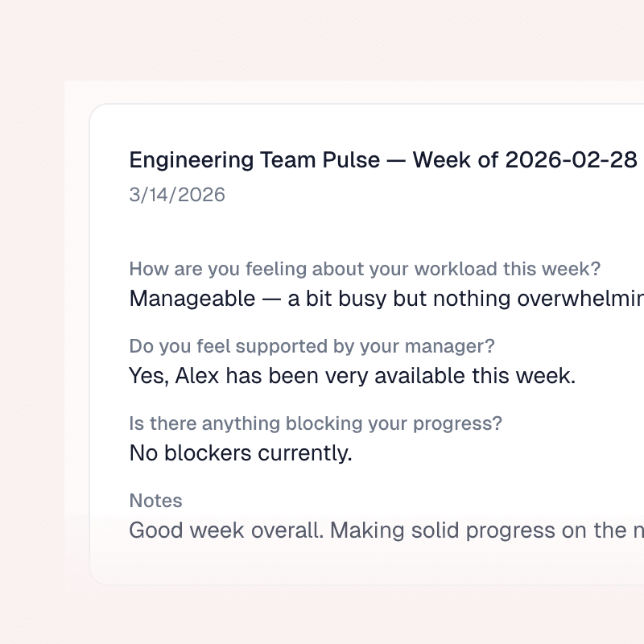Click the word Yes in the manager answer
The image size is (644, 644).
147,376
